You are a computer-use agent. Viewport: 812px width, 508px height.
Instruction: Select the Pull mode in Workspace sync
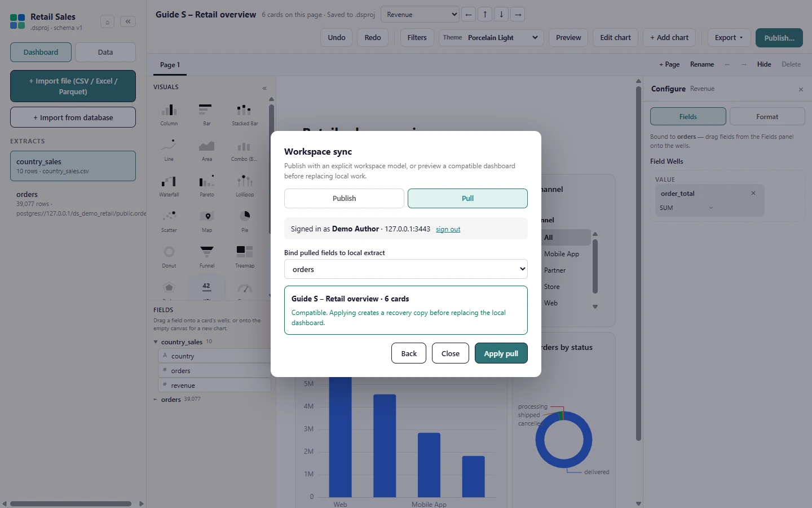click(467, 198)
